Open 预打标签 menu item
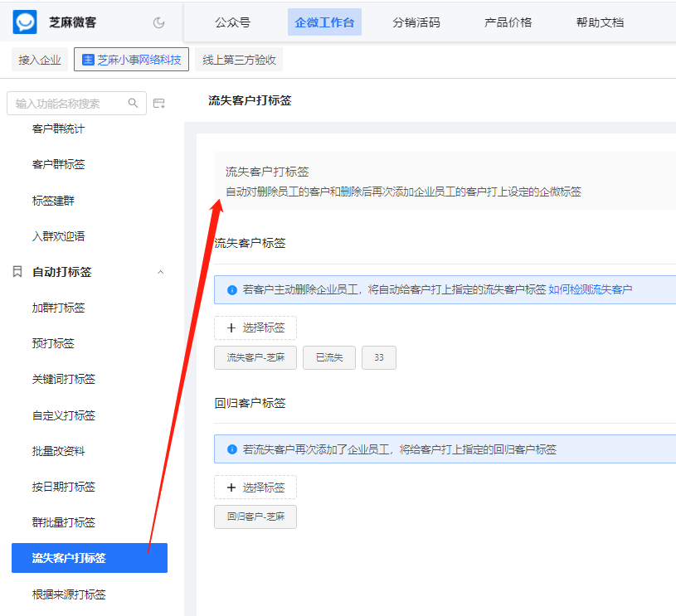Image resolution: width=676 pixels, height=616 pixels. coord(53,343)
